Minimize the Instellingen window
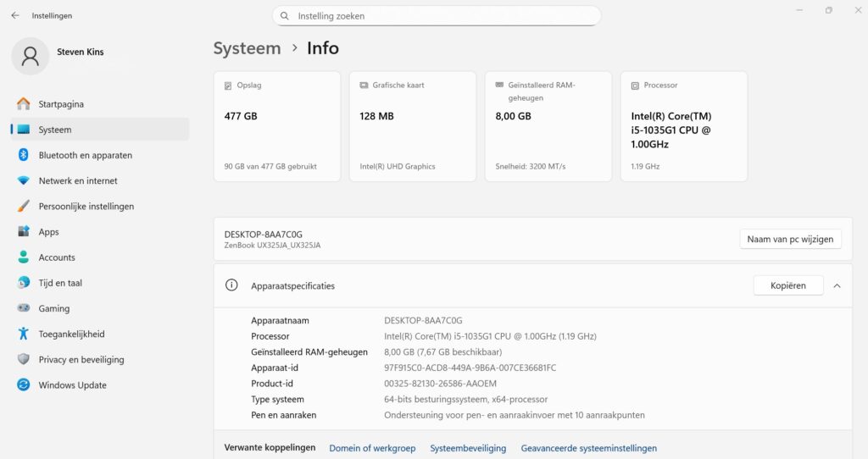The image size is (868, 459). tap(799, 10)
